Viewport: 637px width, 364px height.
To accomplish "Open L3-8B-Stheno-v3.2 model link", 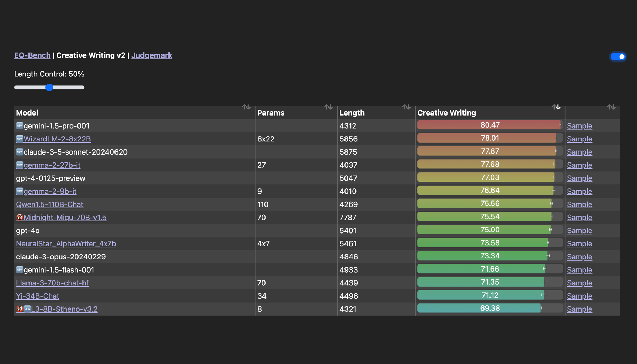I will (x=64, y=309).
